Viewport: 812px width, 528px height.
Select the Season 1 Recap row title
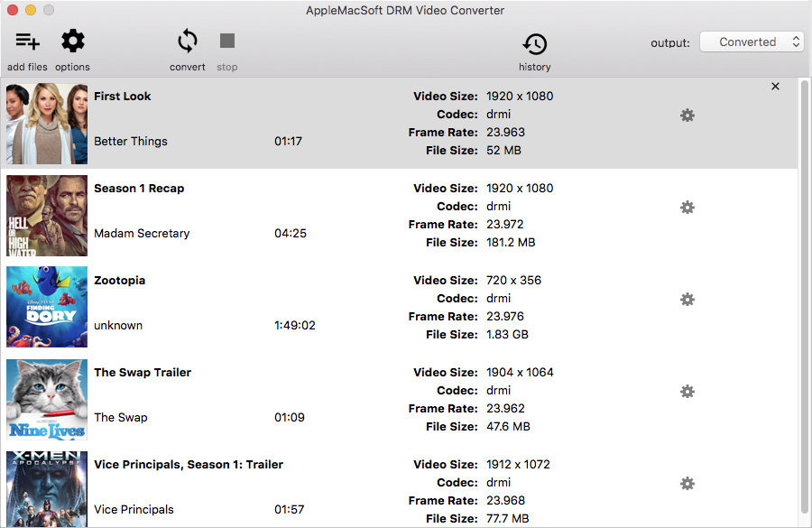click(139, 188)
